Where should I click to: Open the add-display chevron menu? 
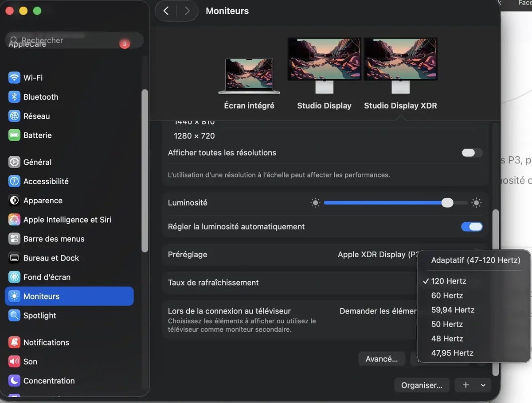[x=483, y=385]
